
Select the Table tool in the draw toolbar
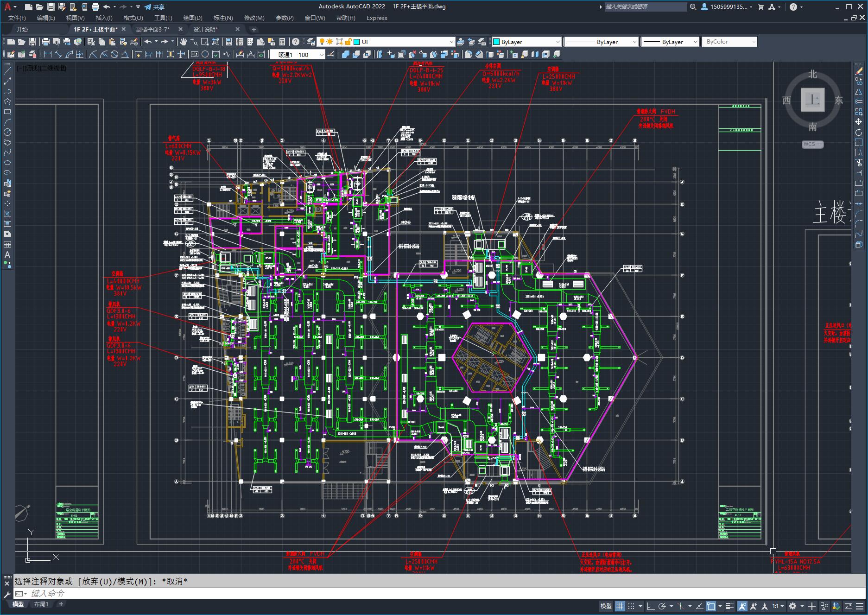7,244
